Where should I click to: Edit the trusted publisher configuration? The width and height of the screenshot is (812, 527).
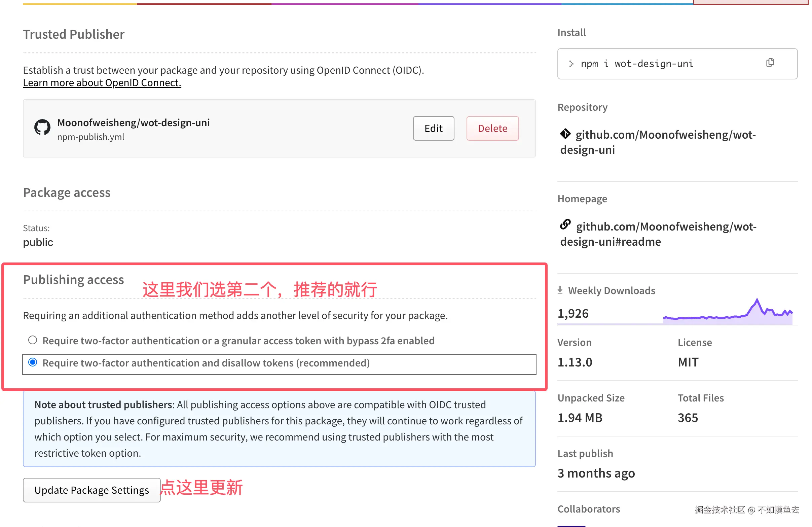[433, 128]
